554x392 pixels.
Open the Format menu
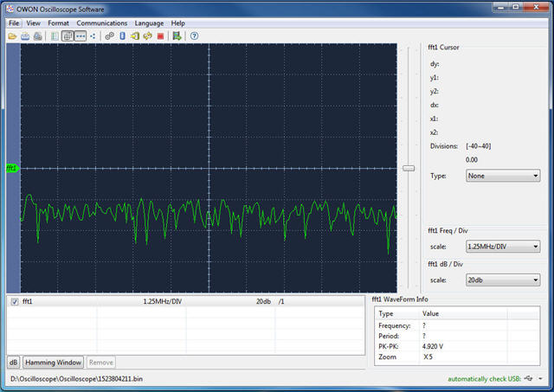[58, 23]
